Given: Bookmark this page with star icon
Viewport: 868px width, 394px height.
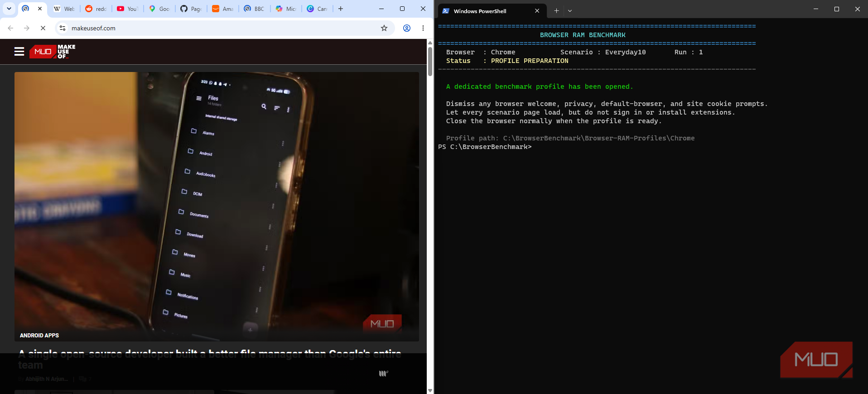Looking at the screenshot, I should tap(384, 28).
